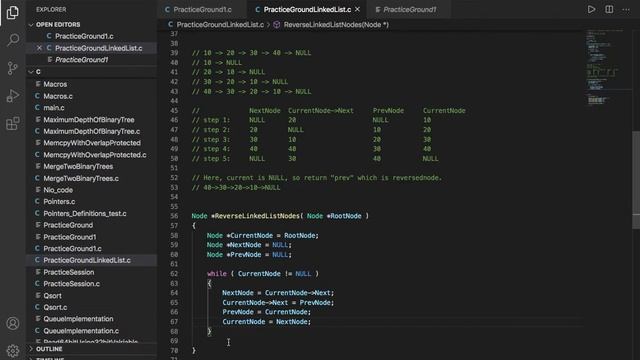The width and height of the screenshot is (640, 360).
Task: Open the MaximumDepthOfBinaryTree binary file
Action: (89, 120)
